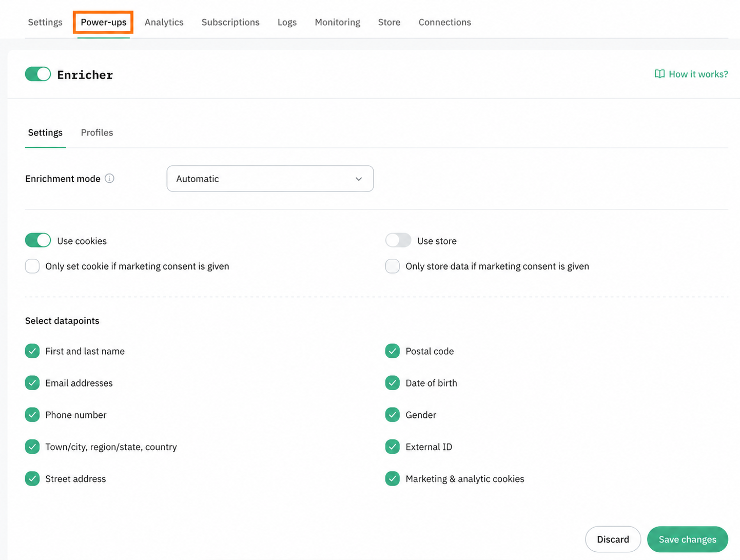Disable the Use cookies toggle
Image resolution: width=740 pixels, height=560 pixels.
coord(38,240)
